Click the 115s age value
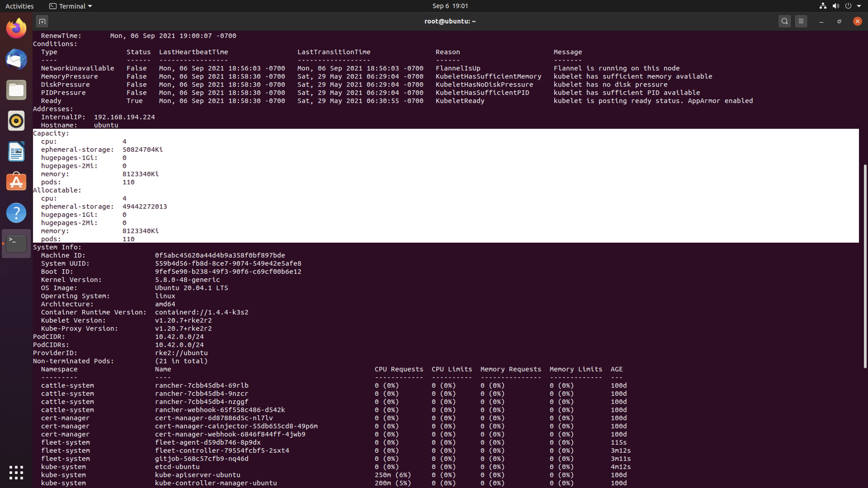The height and width of the screenshot is (488, 868). (x=619, y=442)
